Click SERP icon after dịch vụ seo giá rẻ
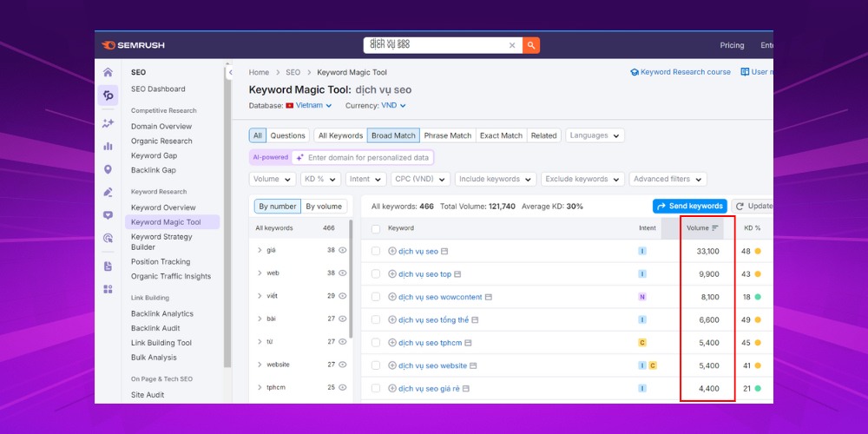868x434 pixels. pos(465,389)
